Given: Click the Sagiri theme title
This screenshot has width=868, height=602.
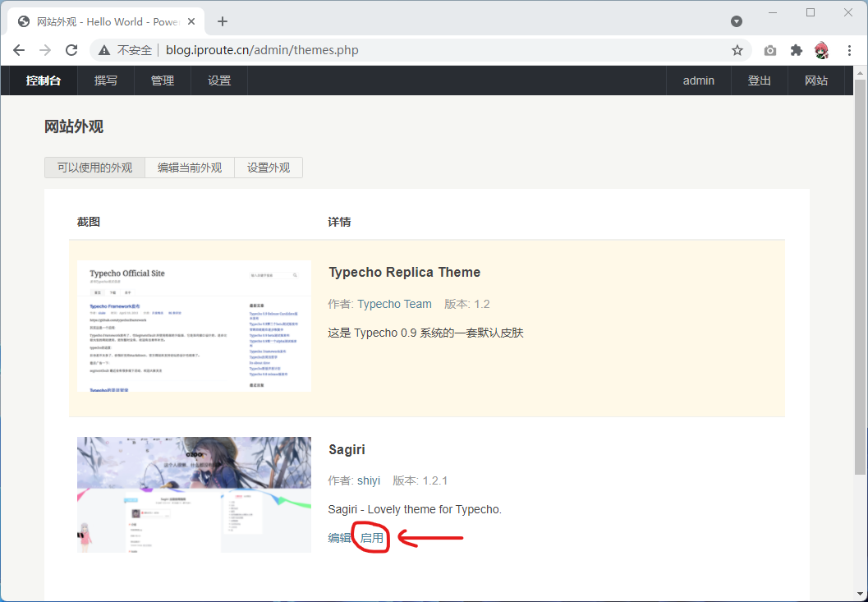Looking at the screenshot, I should point(347,450).
